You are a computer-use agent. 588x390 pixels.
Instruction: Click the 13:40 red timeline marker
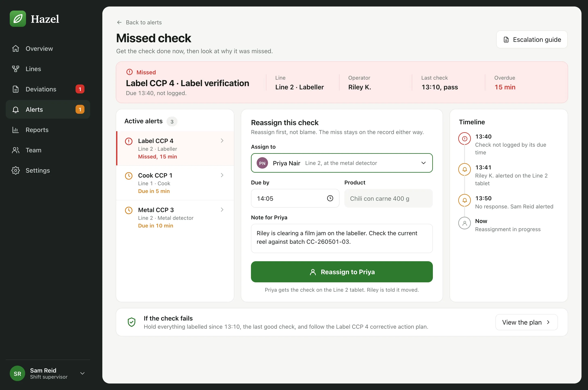(464, 139)
